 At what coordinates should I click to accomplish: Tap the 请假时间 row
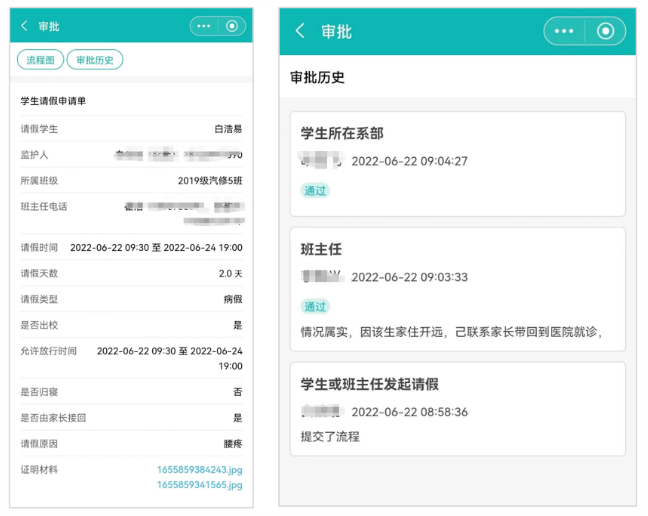tap(131, 247)
